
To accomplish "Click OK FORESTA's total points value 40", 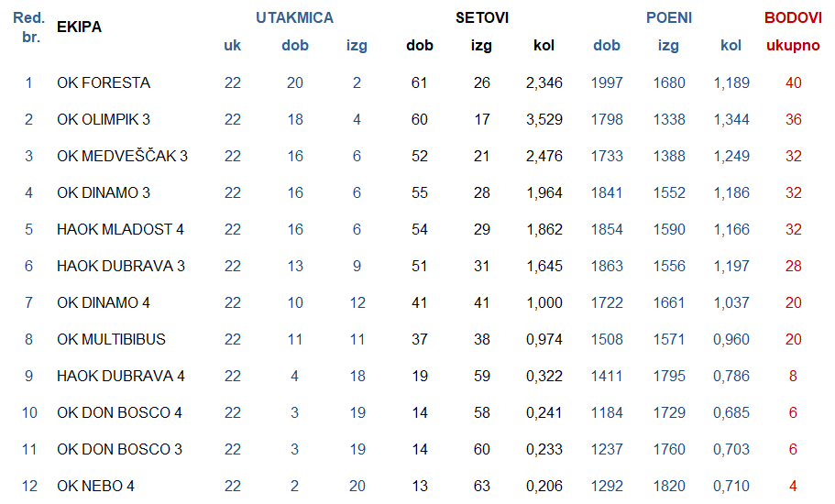I will [793, 83].
